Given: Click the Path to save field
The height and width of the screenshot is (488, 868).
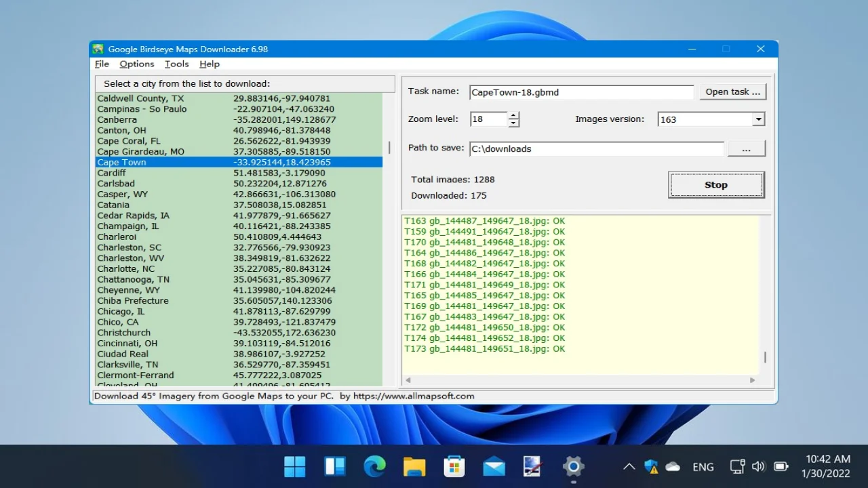Looking at the screenshot, I should coord(597,148).
